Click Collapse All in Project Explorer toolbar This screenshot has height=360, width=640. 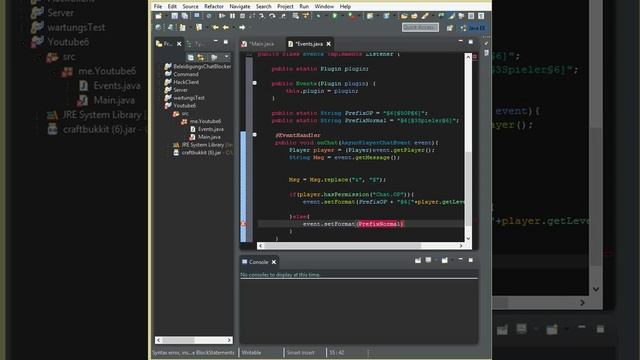191,57
